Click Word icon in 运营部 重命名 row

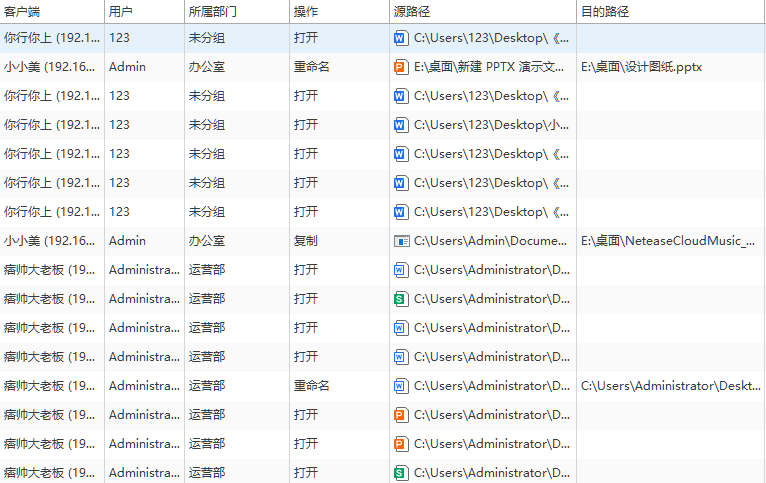(x=401, y=386)
